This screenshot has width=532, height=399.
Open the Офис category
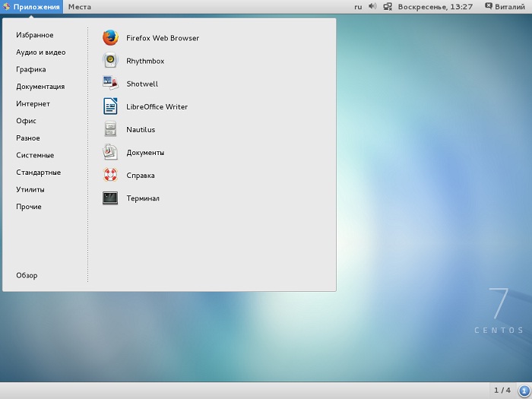coord(26,121)
